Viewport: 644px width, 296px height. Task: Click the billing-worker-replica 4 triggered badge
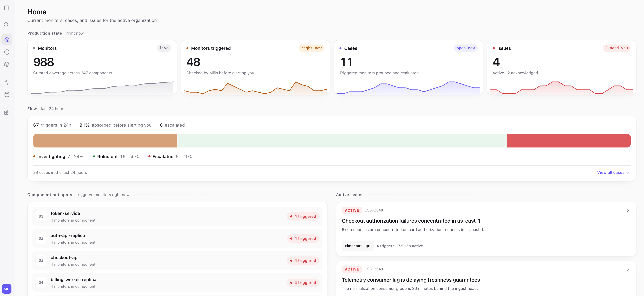pos(303,282)
